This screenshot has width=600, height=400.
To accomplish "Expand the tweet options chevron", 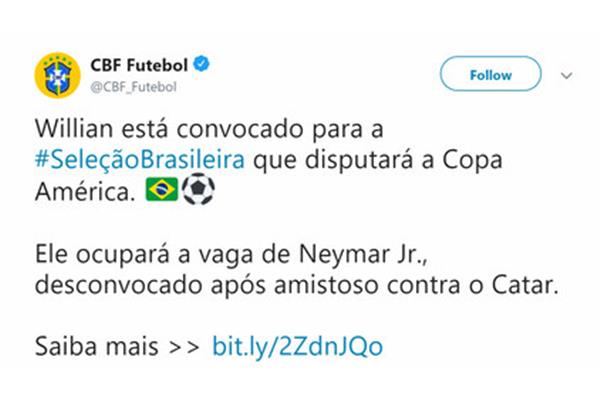I will [566, 75].
